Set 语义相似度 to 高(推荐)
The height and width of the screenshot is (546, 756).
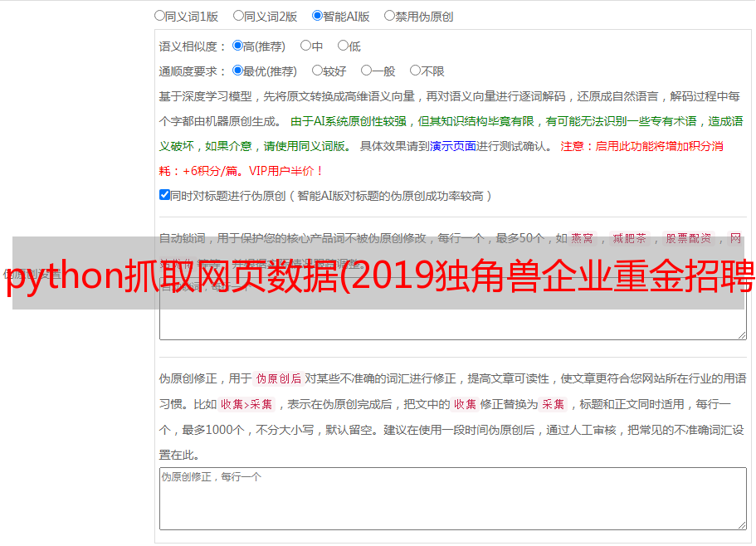(237, 46)
